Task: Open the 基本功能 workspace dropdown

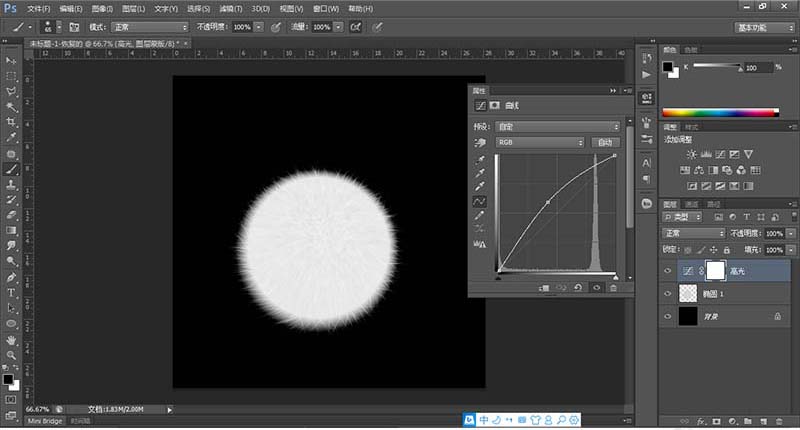Action: coord(764,27)
